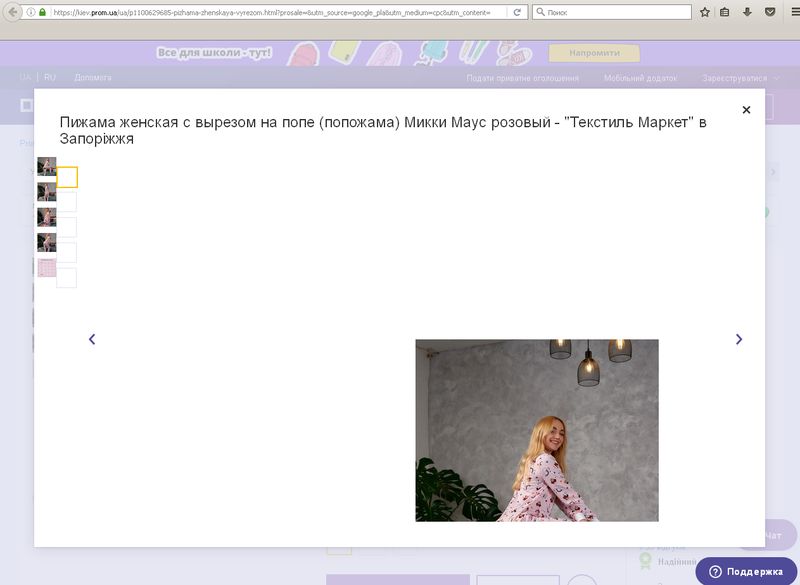This screenshot has height=585, width=800.
Task: Expand the Зареєструватися dropdown
Action: coord(741,78)
